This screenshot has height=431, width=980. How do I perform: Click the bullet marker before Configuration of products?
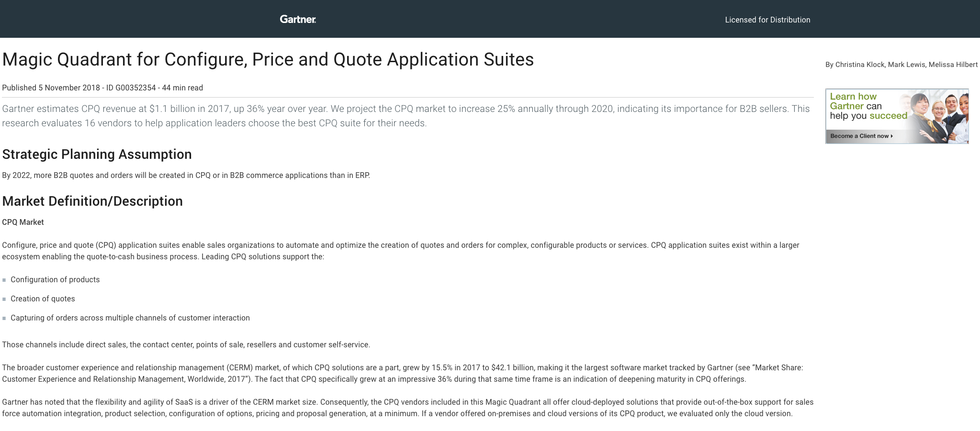[x=4, y=280]
